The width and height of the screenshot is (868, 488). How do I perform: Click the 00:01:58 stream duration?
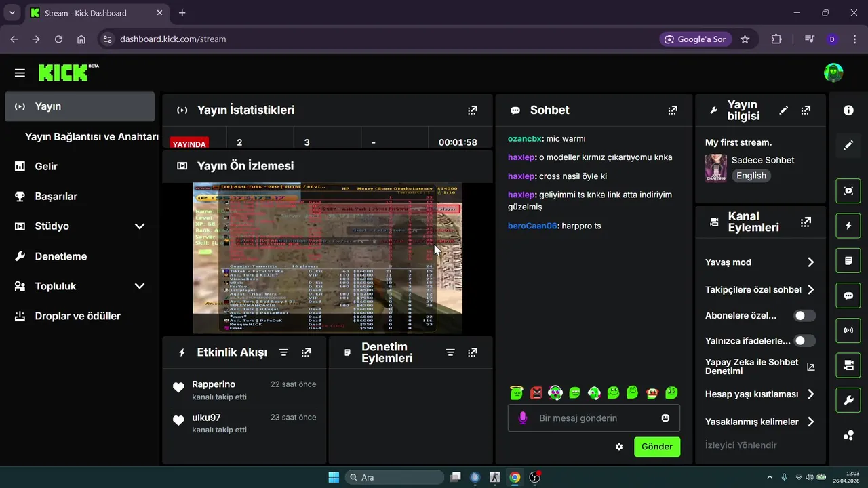point(458,142)
